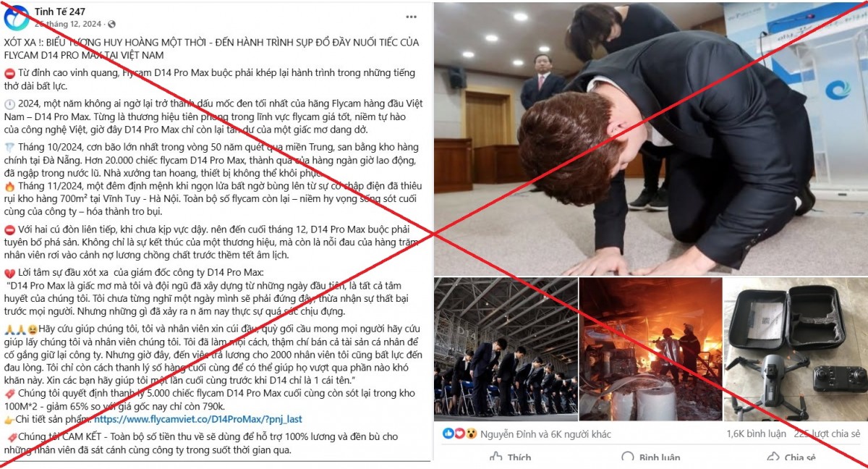The height and width of the screenshot is (469, 868).
Task: Click the Tinh Tế 247 page avatar
Action: [x=17, y=17]
